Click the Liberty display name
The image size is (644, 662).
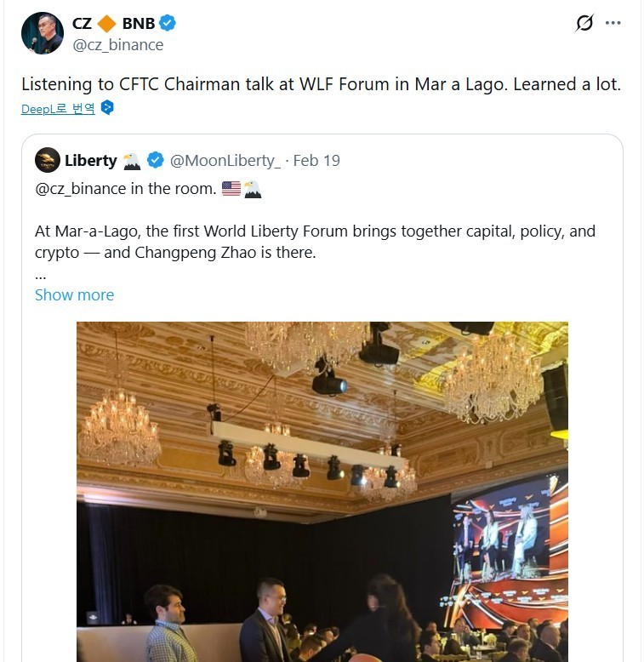click(91, 160)
